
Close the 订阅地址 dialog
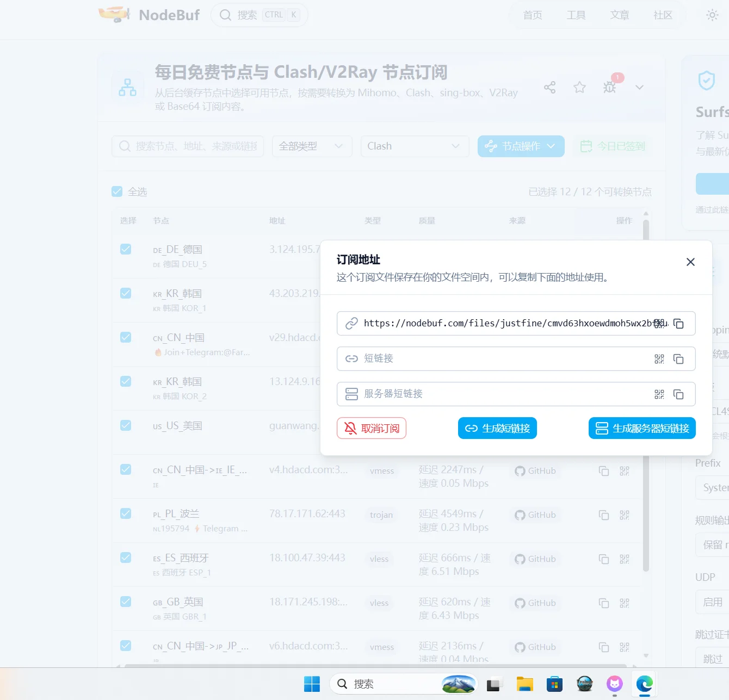tap(690, 262)
